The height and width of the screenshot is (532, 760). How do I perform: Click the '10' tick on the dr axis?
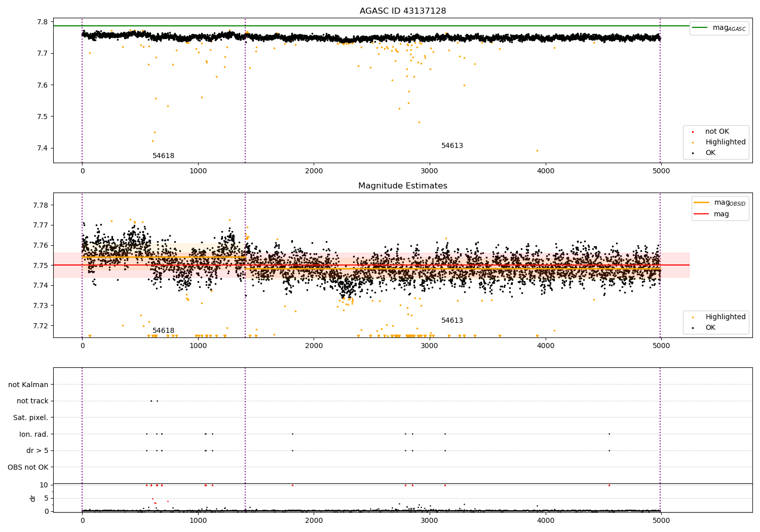[x=44, y=485]
